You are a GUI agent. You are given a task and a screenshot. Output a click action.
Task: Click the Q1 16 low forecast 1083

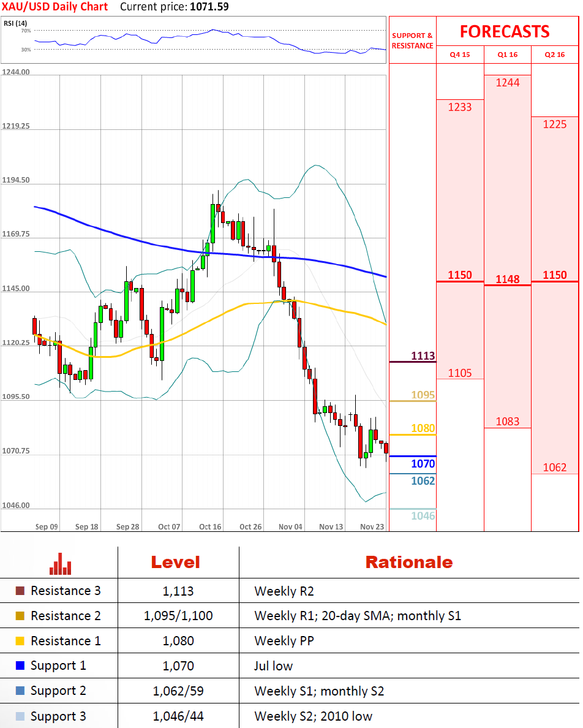click(508, 422)
